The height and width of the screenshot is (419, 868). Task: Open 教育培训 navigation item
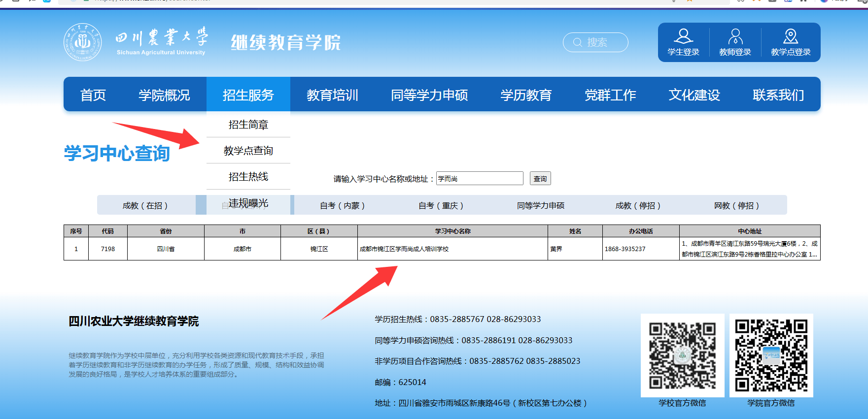pos(332,95)
